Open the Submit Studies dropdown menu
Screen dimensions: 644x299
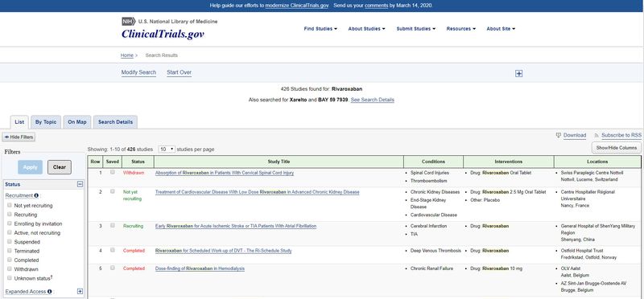coord(416,29)
